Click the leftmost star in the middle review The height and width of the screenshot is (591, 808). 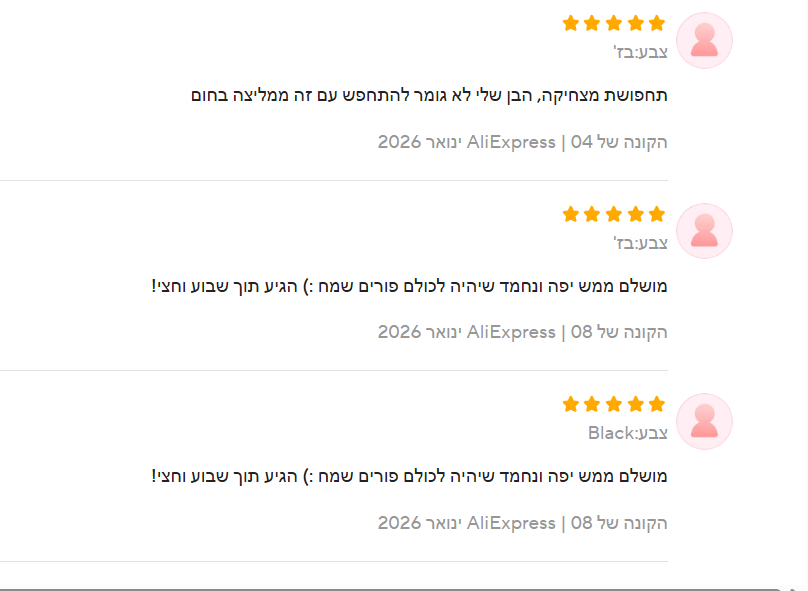coord(571,214)
